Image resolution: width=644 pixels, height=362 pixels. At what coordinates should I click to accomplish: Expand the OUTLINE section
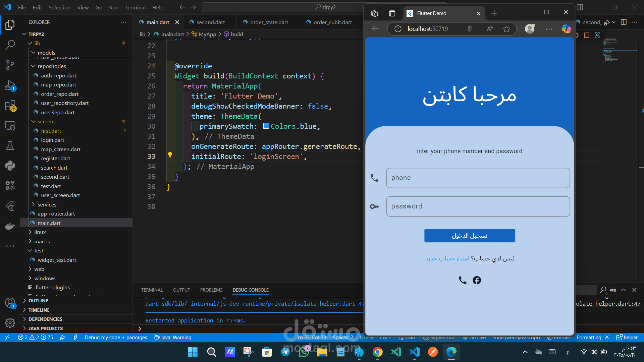click(x=38, y=301)
